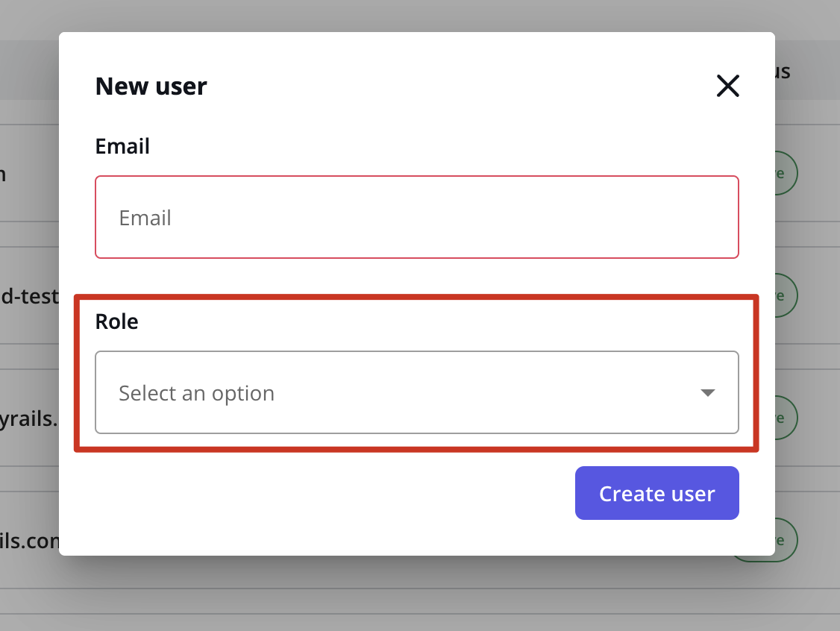Click the Create user button
Viewport: 840px width, 631px height.
point(656,493)
